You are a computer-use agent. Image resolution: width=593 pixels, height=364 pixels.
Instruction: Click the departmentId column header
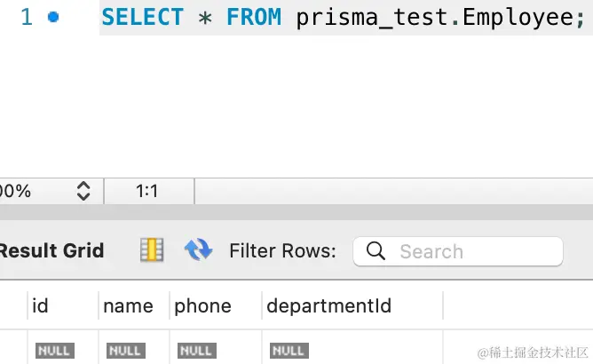(x=328, y=305)
